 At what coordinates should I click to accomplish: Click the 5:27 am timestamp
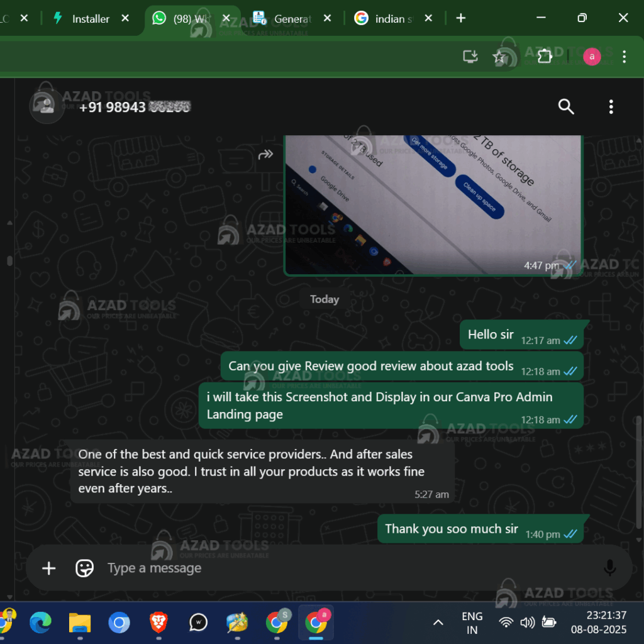click(x=431, y=494)
